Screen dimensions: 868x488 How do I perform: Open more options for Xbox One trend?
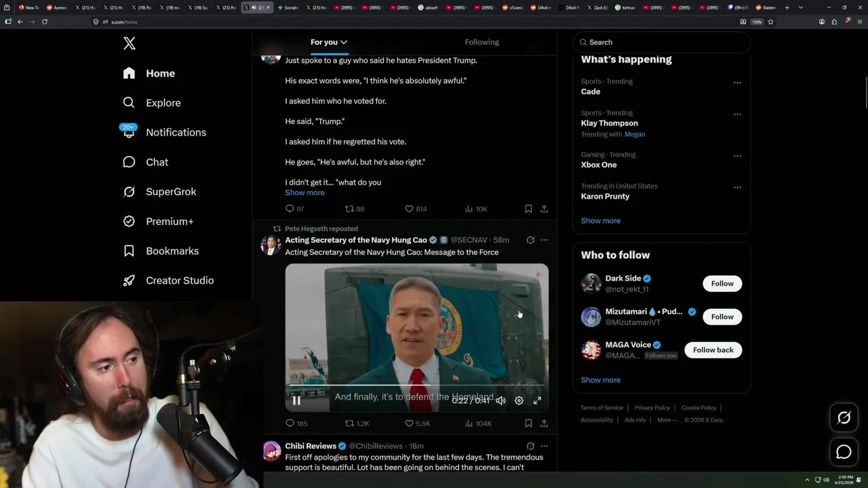[737, 156]
